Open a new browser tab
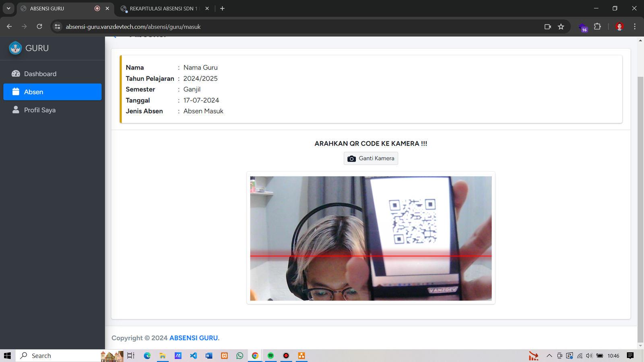The width and height of the screenshot is (644, 362). [222, 8]
